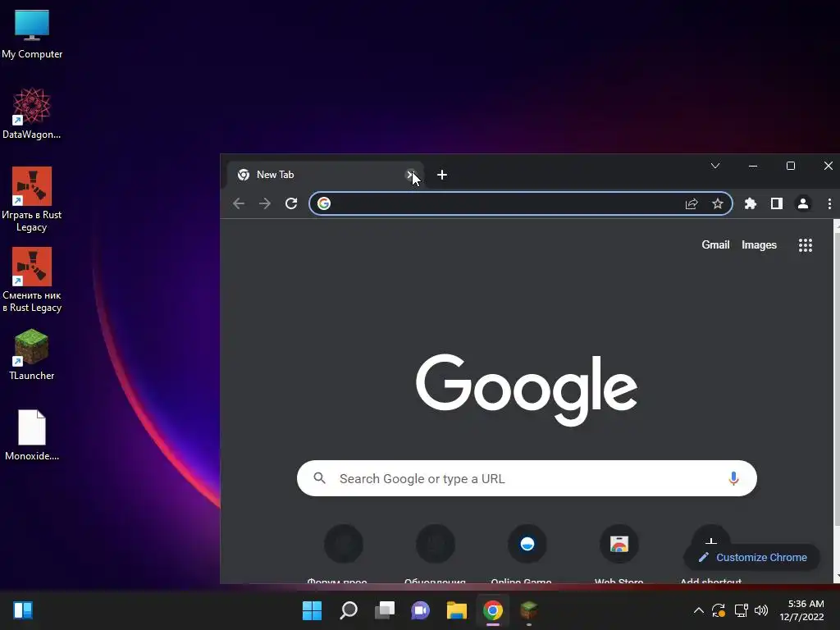Click the Google logo on the new tab page
The image size is (840, 630).
point(527,390)
